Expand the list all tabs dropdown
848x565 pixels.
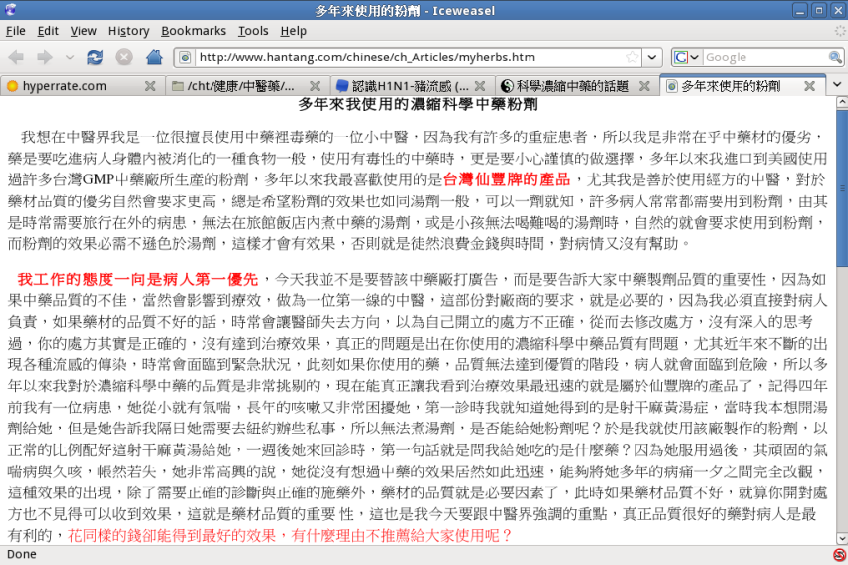point(837,86)
